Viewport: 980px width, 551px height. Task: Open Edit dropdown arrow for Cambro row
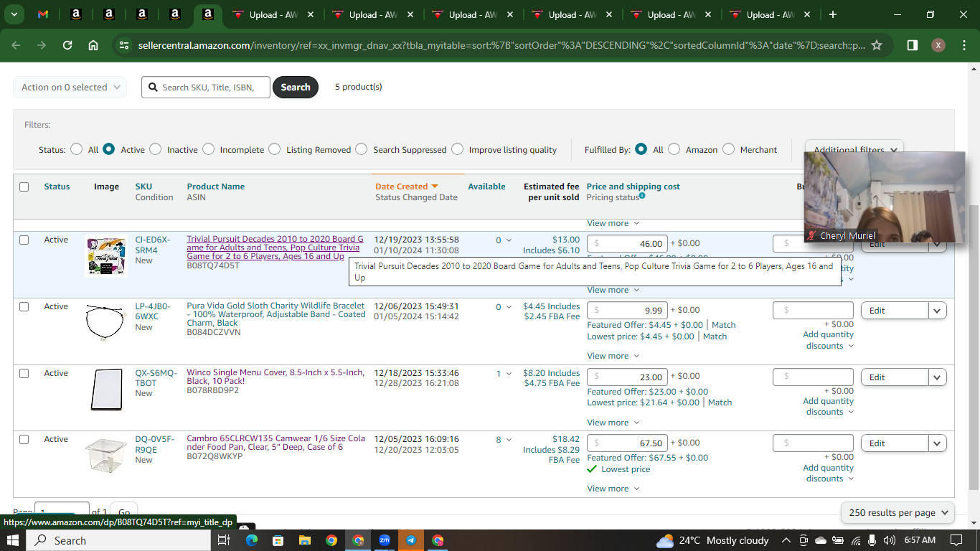pyautogui.click(x=938, y=443)
